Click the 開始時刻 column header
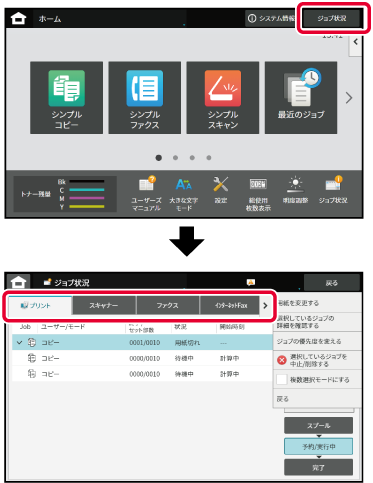The height and width of the screenshot is (483, 373). [x=232, y=327]
